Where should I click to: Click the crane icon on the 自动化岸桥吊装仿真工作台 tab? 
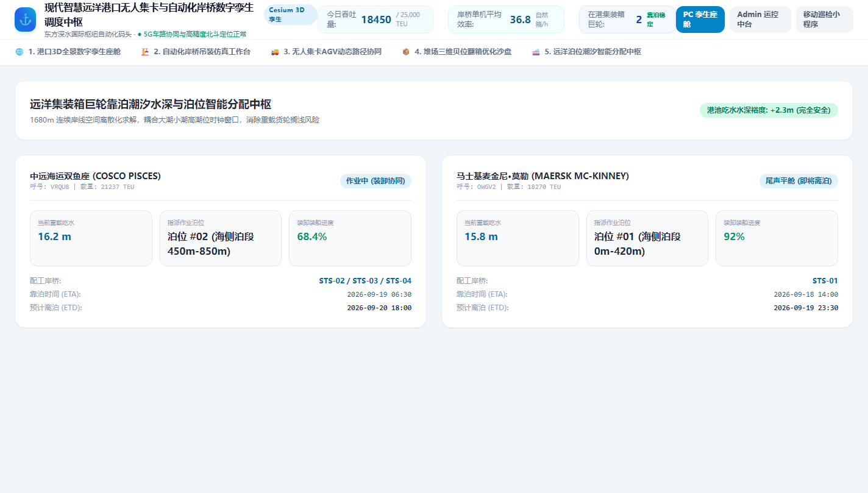145,52
